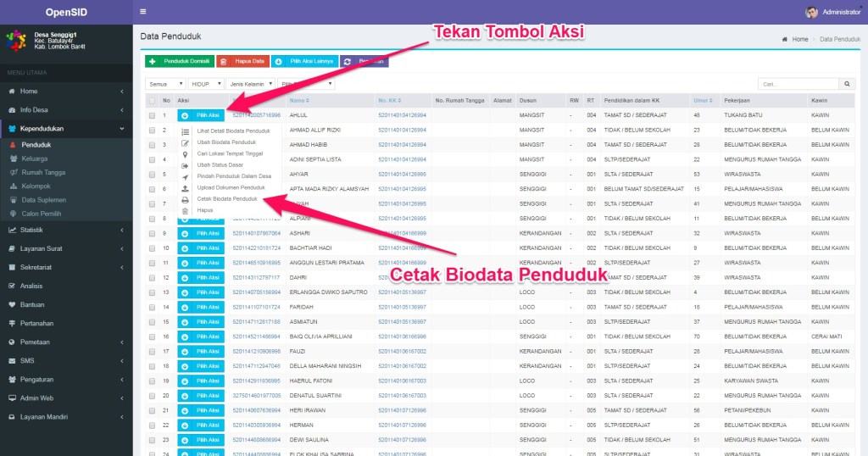Open the Semua filter dropdown
868x456 pixels.
point(165,84)
